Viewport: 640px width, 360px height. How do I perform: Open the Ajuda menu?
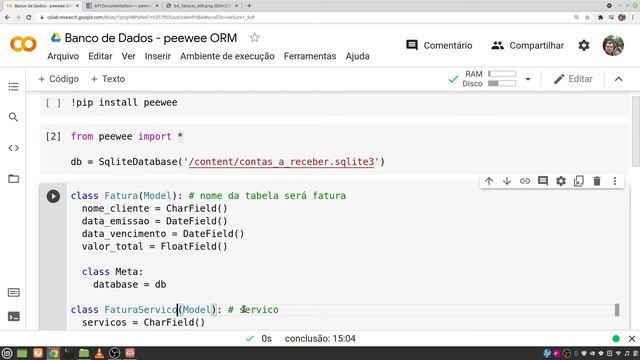click(x=358, y=56)
